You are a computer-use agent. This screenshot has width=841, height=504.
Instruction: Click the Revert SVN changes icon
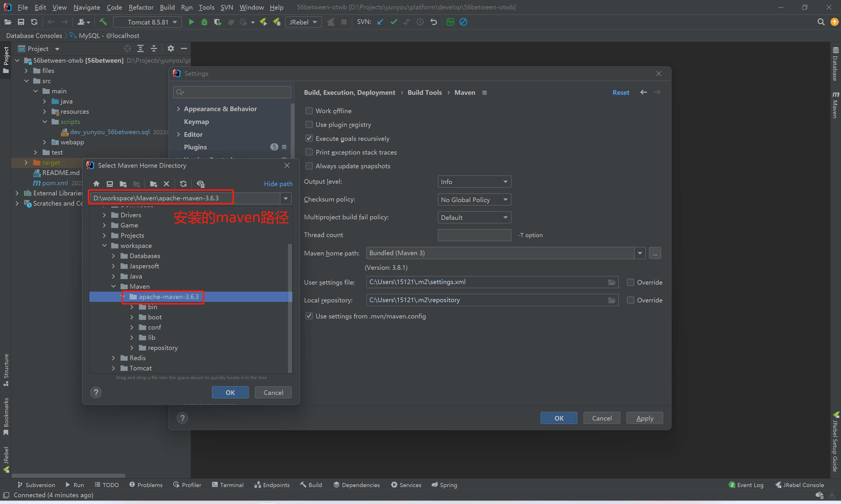coord(434,22)
